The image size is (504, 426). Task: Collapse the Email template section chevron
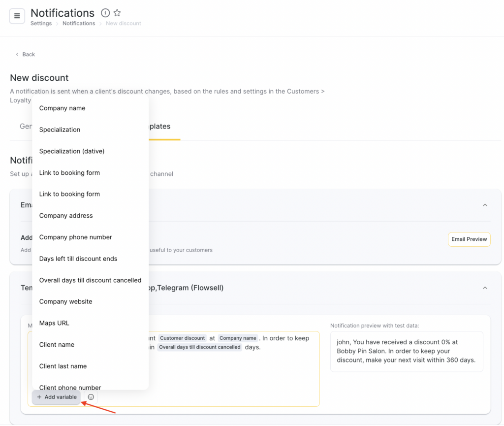click(x=485, y=205)
